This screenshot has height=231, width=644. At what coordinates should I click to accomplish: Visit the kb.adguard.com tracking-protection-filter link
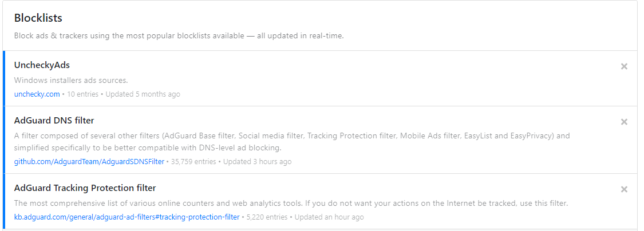(x=127, y=217)
